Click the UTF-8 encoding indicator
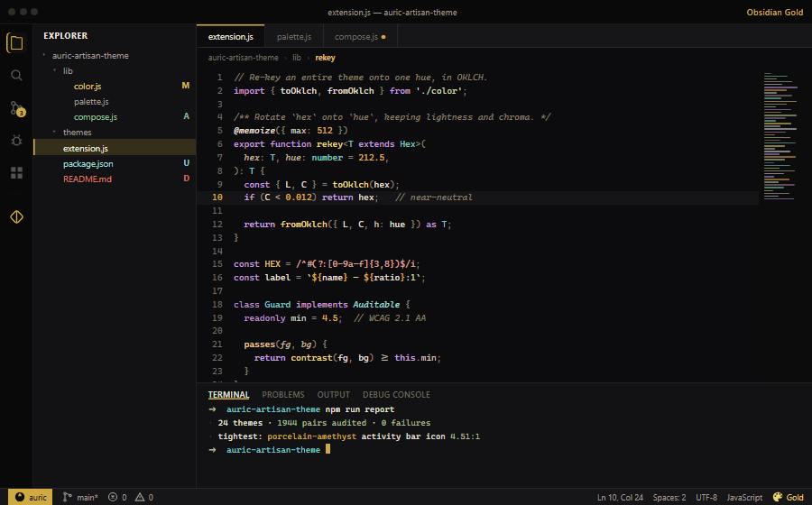This screenshot has width=812, height=505. [706, 497]
